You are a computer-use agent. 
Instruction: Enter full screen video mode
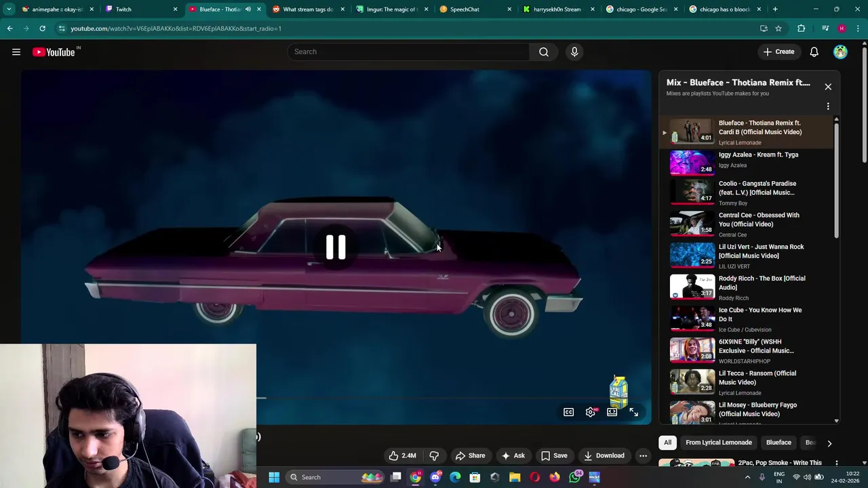click(x=633, y=412)
